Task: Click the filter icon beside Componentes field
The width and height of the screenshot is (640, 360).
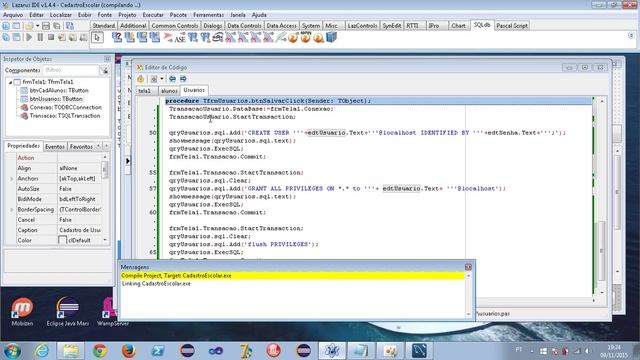Action: 104,70
